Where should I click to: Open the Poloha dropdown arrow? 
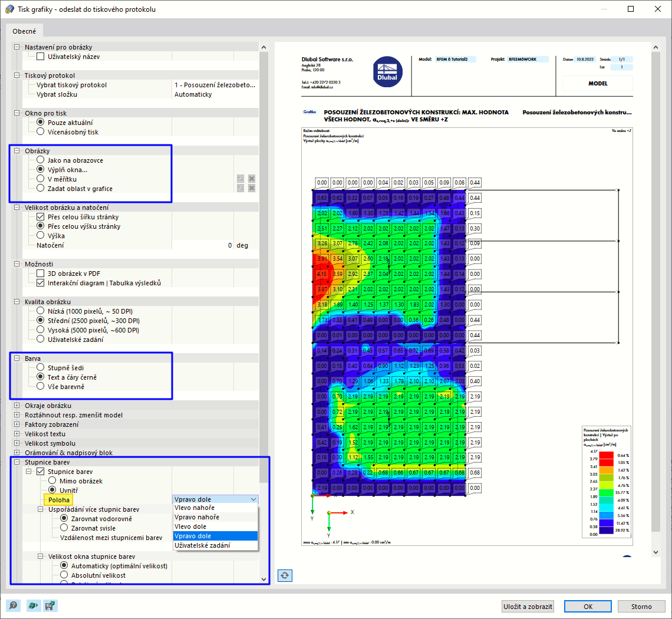click(x=253, y=499)
